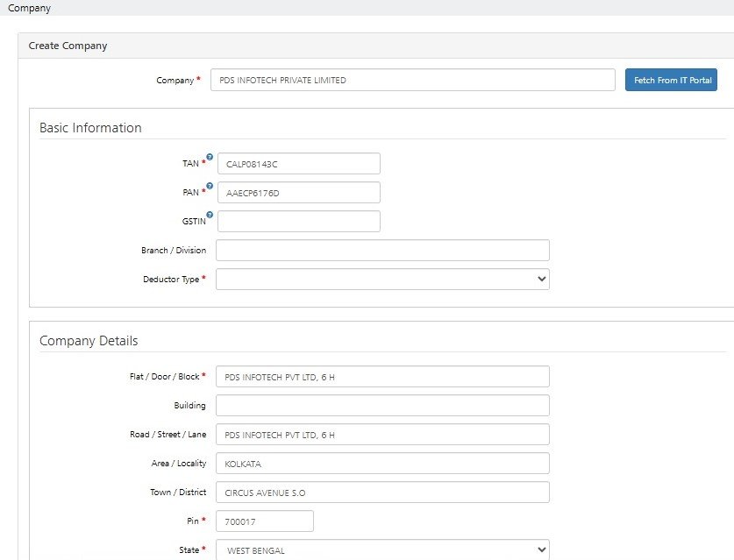
Task: Focus the Town / District input field
Action: point(382,493)
